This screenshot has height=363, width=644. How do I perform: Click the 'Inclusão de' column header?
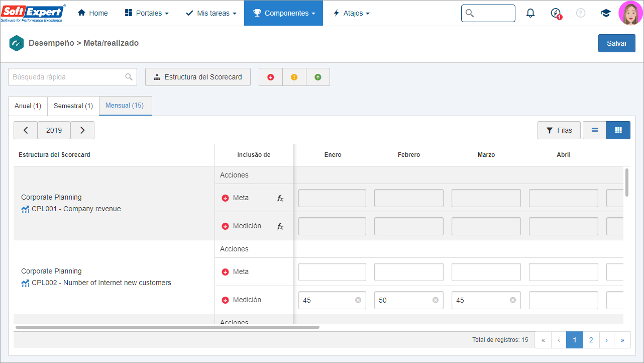pos(254,155)
